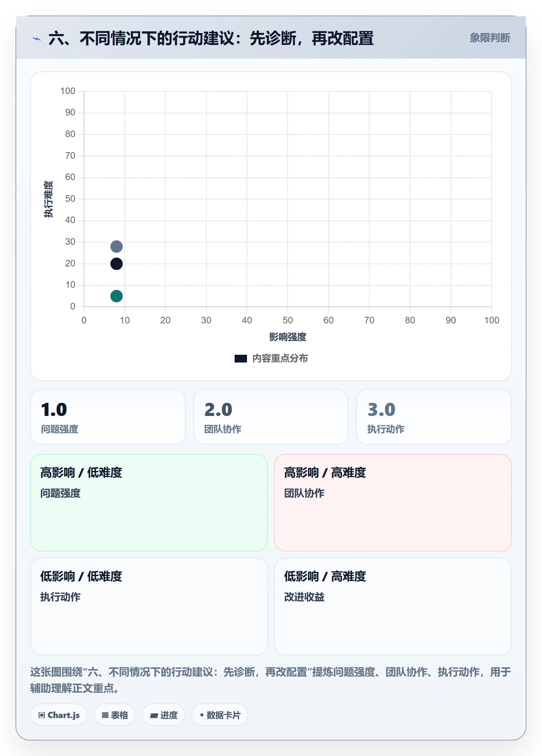Click the diamond icon in the 数据卡片 chip

[x=202, y=715]
